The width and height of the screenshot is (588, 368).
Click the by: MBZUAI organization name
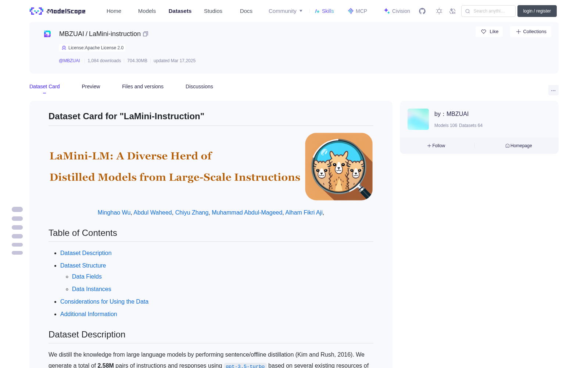pyautogui.click(x=451, y=114)
